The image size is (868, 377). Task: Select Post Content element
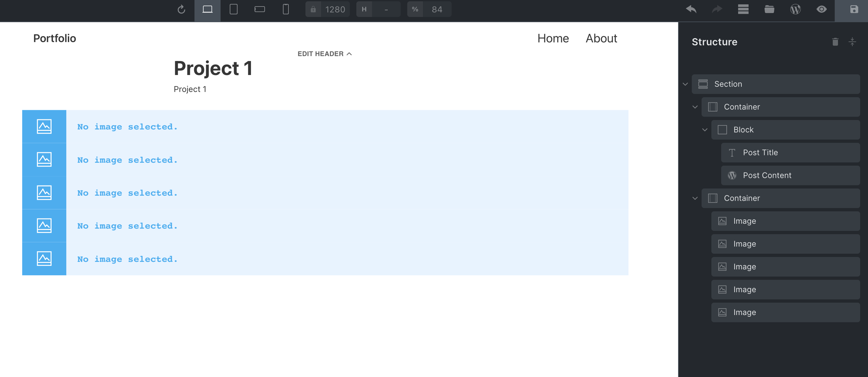[x=790, y=175]
